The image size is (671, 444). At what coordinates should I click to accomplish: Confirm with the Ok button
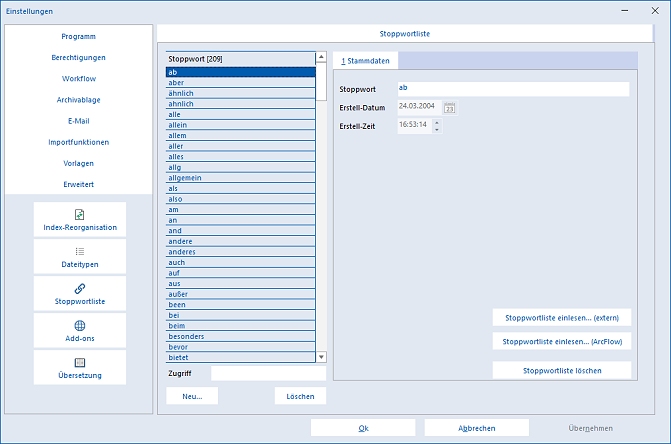(363, 428)
